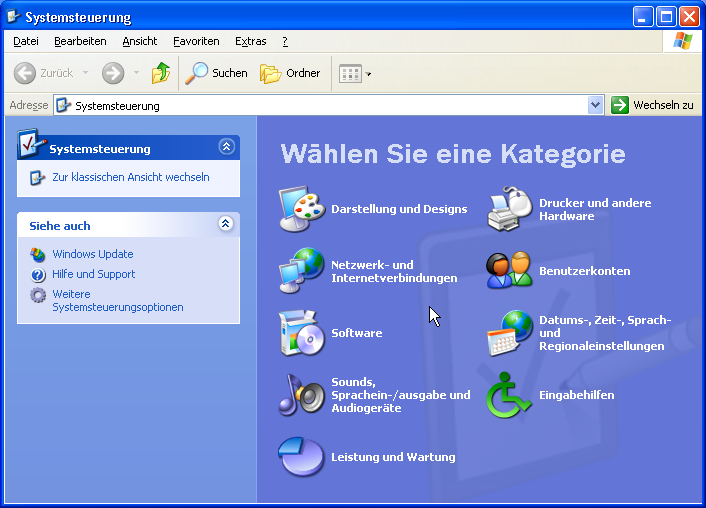Image resolution: width=706 pixels, height=508 pixels.
Task: Open the Forward button history dropdown arrow
Action: [x=136, y=73]
